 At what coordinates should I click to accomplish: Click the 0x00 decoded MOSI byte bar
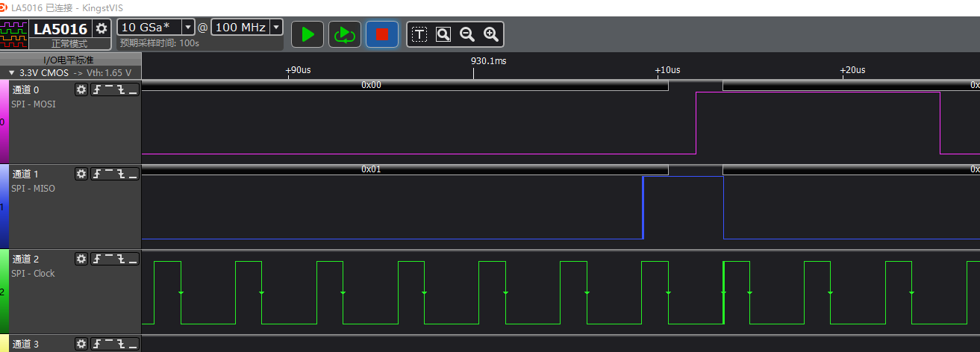[x=405, y=85]
